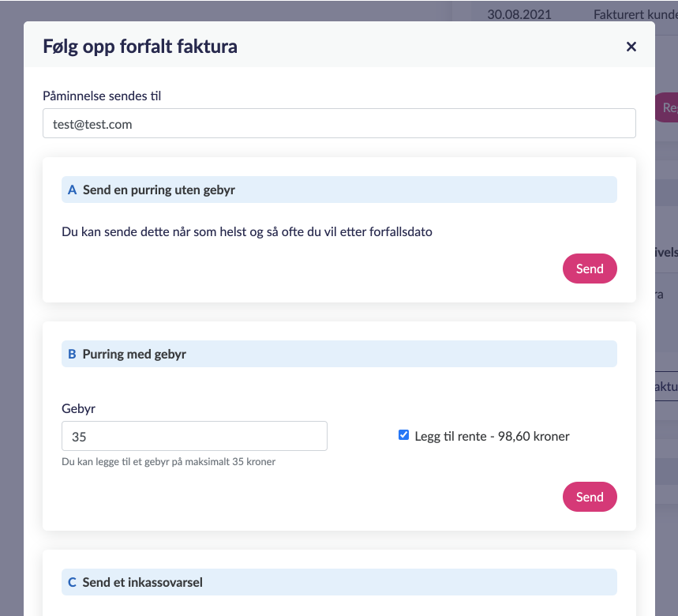This screenshot has width=678, height=616.
Task: Click the dialog title 'Følg opp forfalt faktura'
Action: [x=140, y=47]
